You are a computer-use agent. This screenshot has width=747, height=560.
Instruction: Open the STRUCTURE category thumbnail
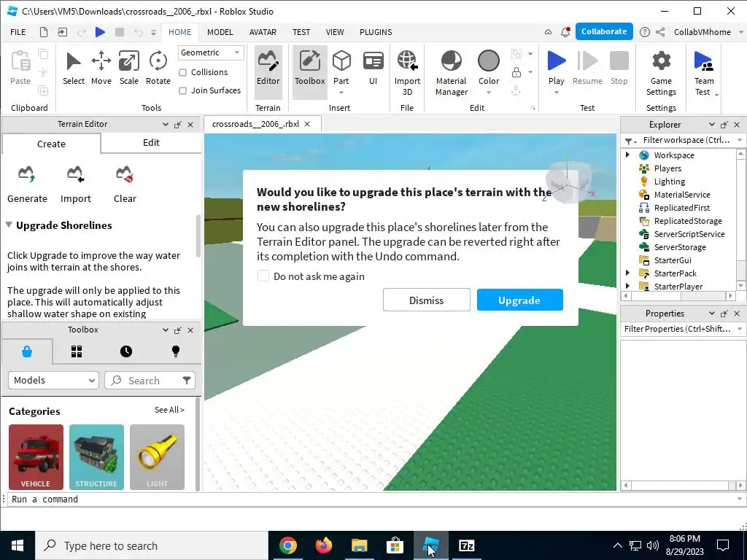tap(96, 456)
